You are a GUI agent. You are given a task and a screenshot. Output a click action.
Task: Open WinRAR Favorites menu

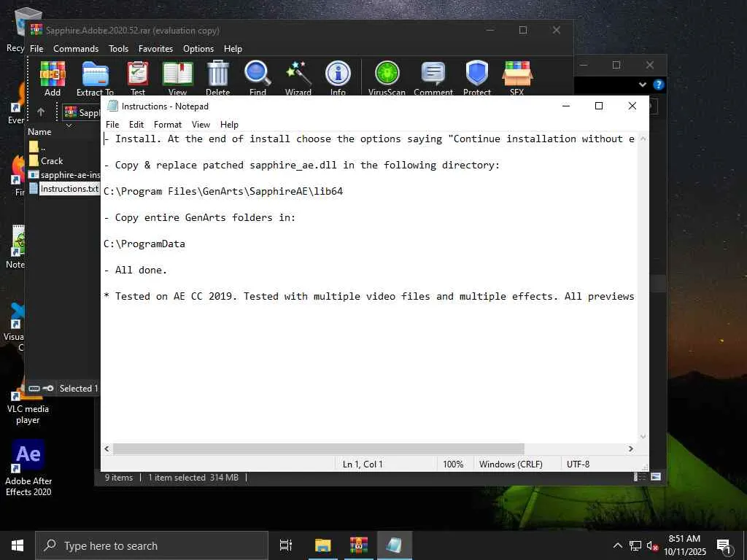point(155,49)
